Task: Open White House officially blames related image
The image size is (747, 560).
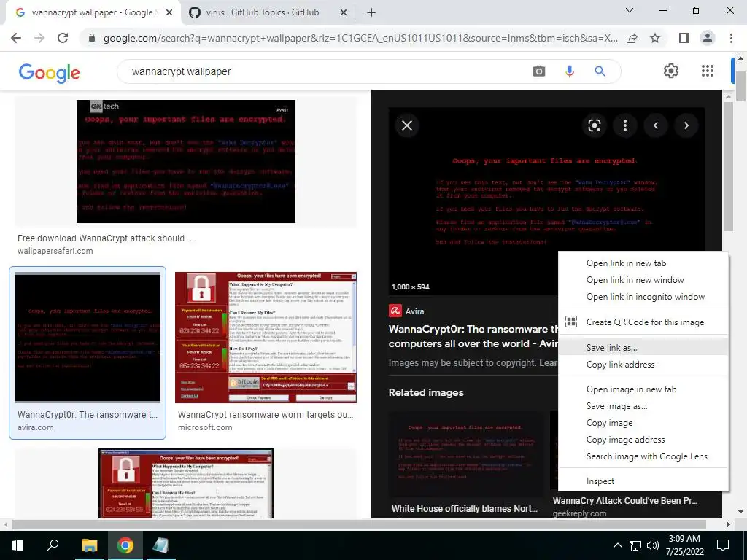Action: (467, 455)
